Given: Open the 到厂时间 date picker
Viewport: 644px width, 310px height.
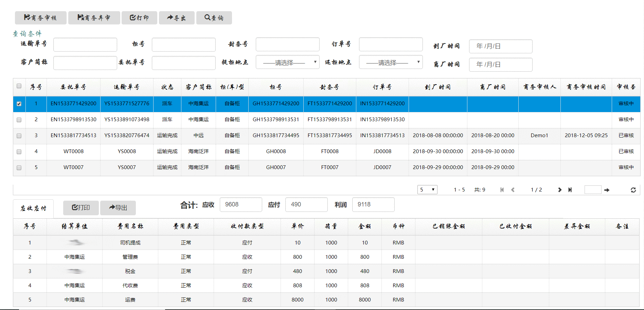Looking at the screenshot, I should 501,46.
